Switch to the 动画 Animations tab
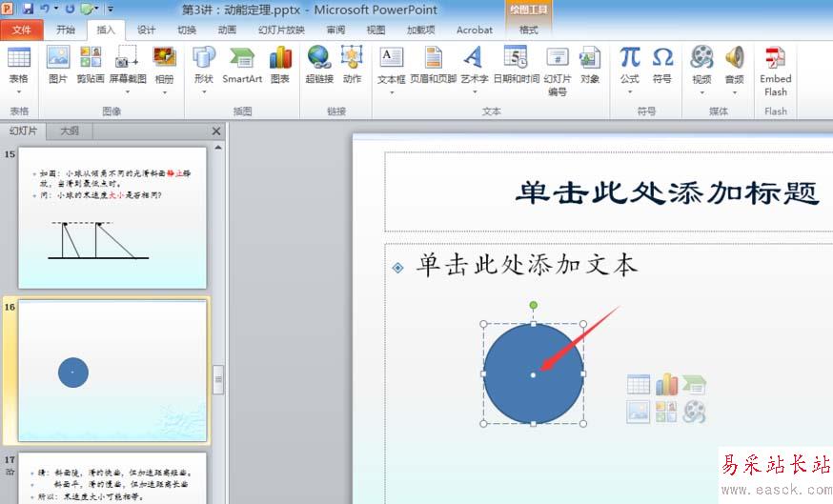 coord(228,30)
